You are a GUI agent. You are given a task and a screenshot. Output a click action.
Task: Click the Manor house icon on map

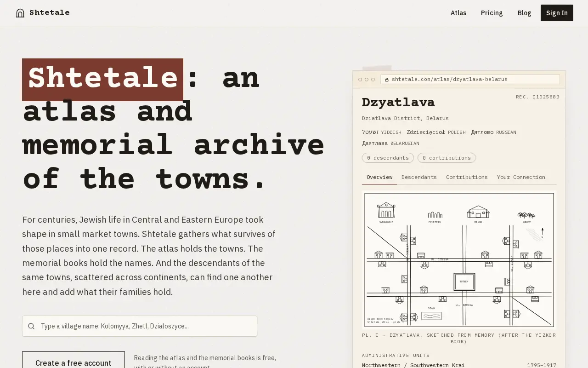click(478, 212)
